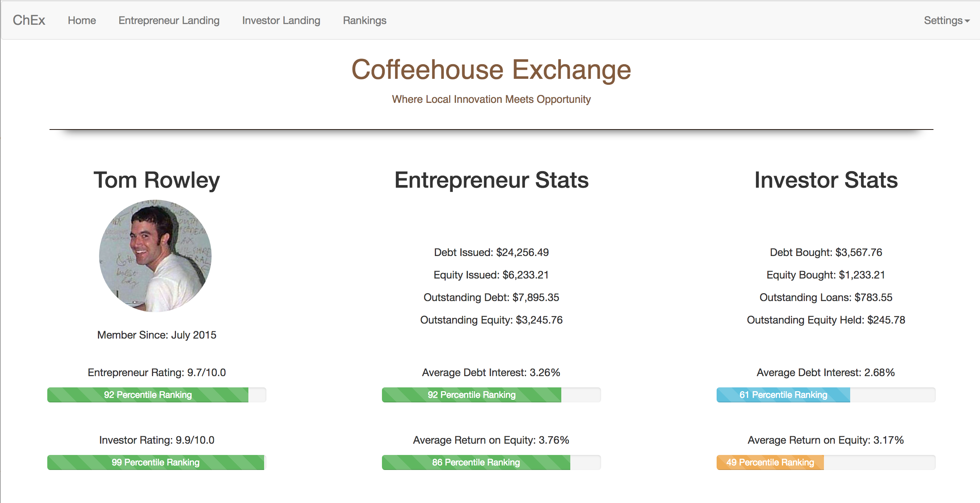
Task: Click the 86 Percentile Ranking bar
Action: (x=475, y=462)
